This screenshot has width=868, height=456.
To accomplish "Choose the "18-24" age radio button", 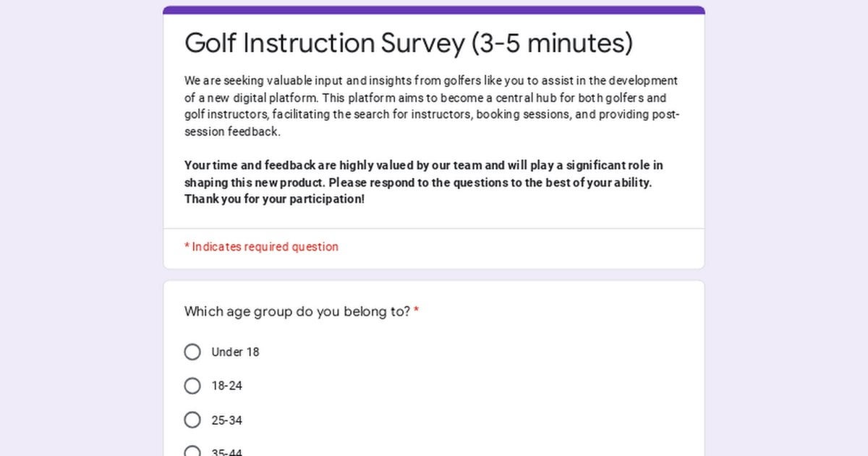I will [x=192, y=386].
